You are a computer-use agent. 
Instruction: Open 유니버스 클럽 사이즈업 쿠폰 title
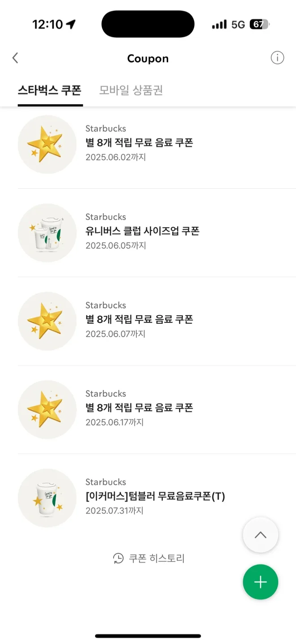[142, 231]
